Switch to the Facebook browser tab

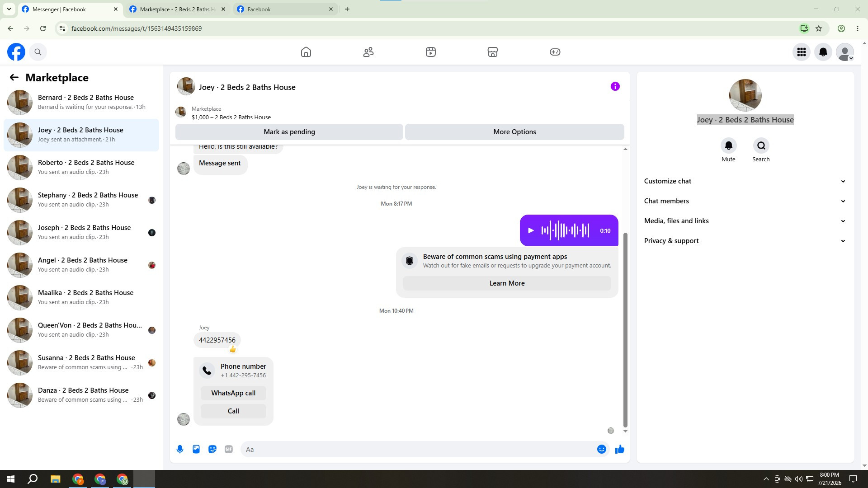285,9
